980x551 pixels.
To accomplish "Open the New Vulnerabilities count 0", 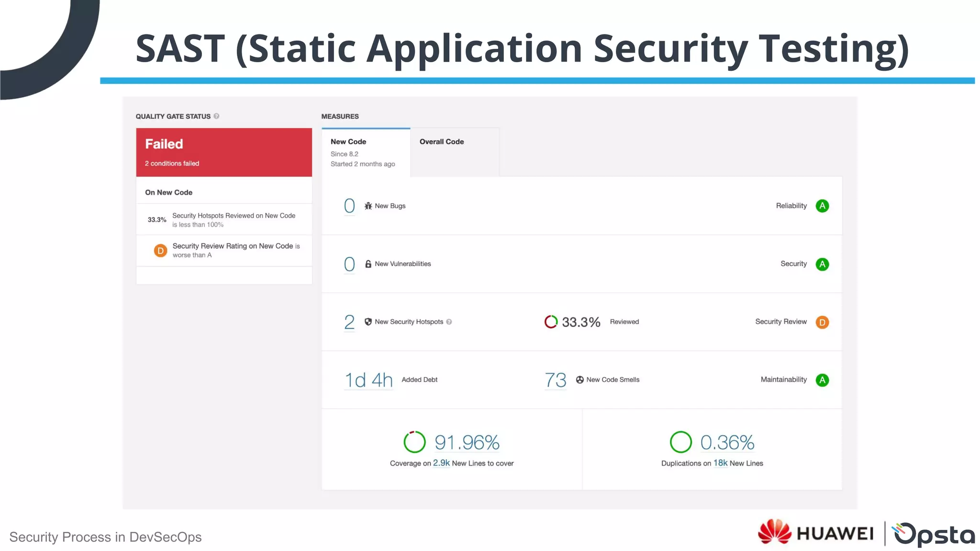I will coord(349,264).
